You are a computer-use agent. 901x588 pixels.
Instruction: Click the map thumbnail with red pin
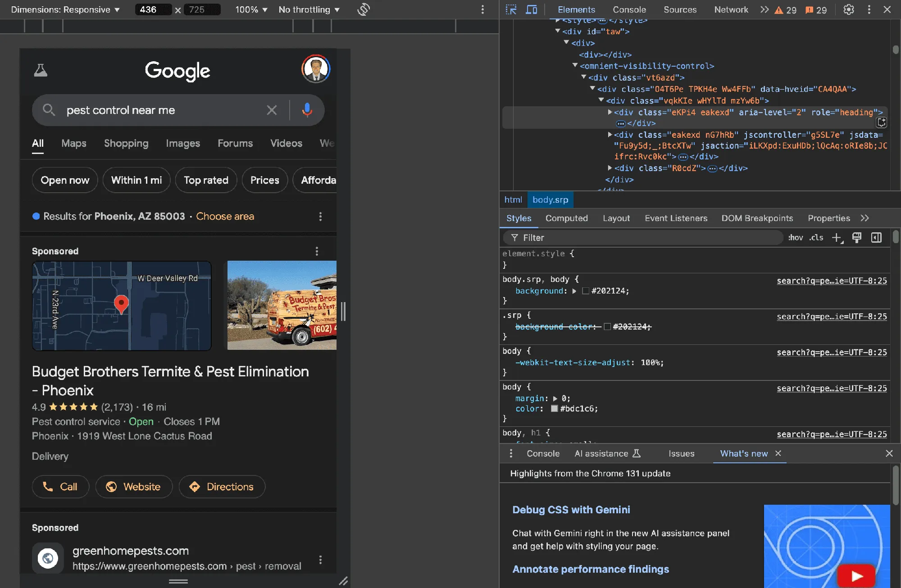tap(122, 306)
